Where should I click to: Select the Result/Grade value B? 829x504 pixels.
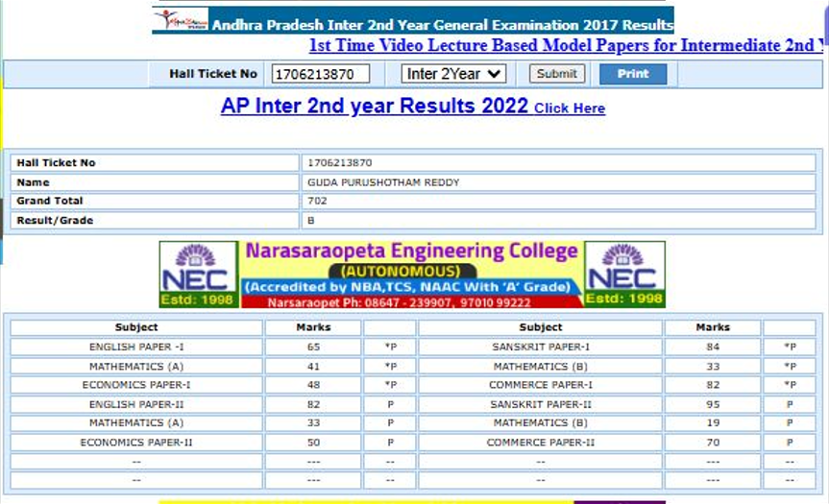(311, 220)
